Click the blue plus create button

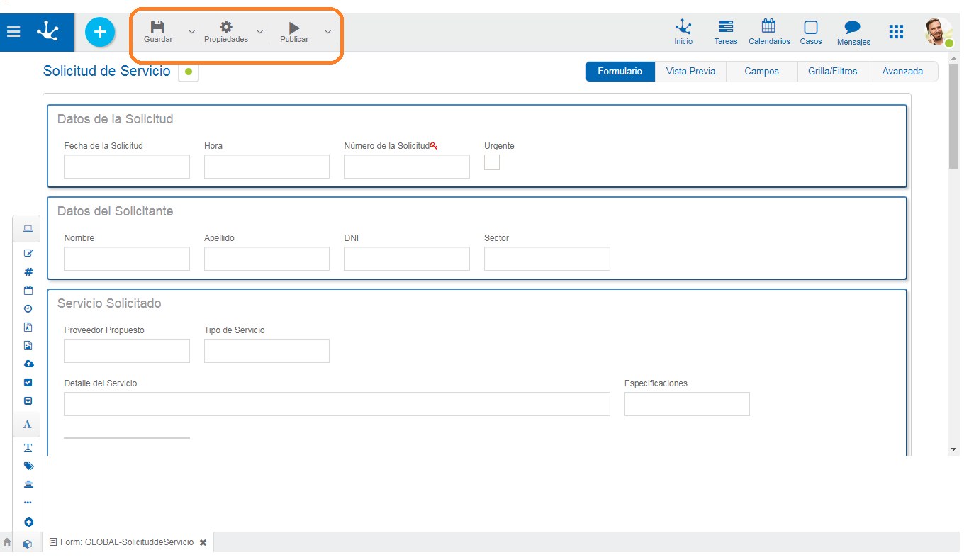coord(100,32)
